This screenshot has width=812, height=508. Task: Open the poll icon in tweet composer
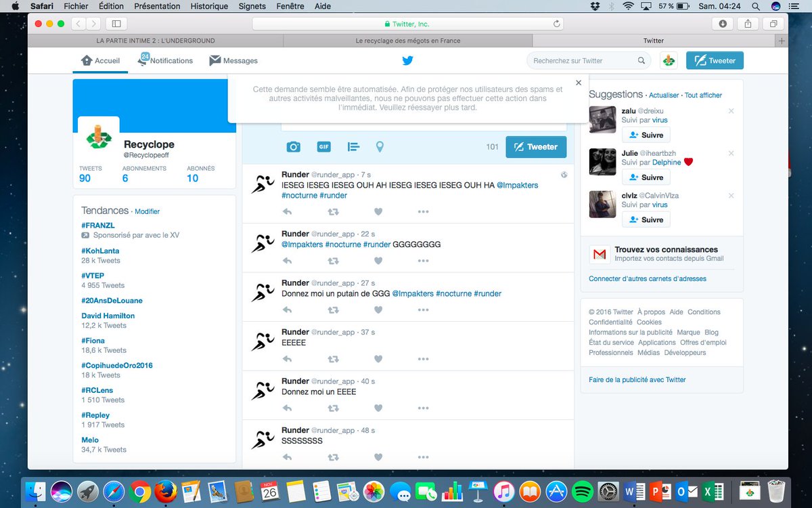coord(353,147)
